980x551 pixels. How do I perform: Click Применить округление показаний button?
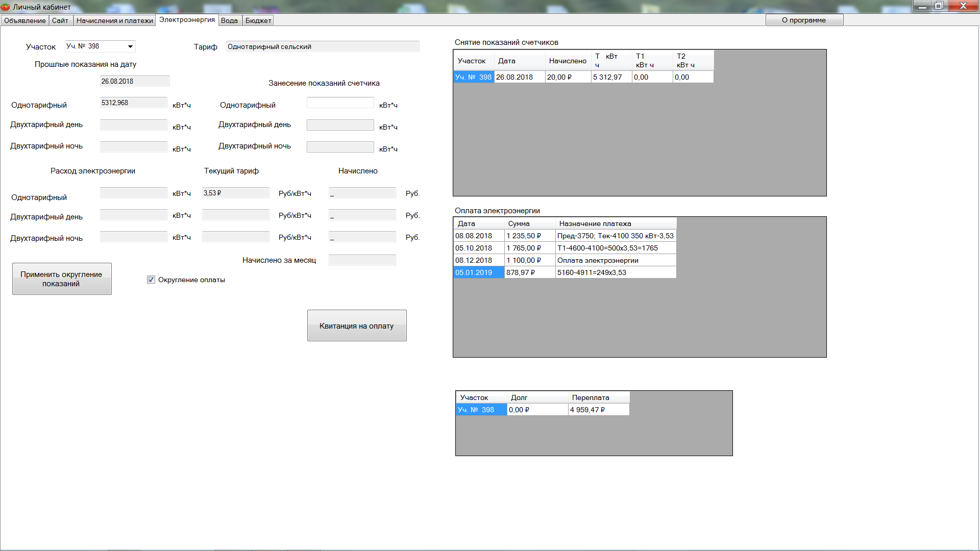(x=62, y=279)
